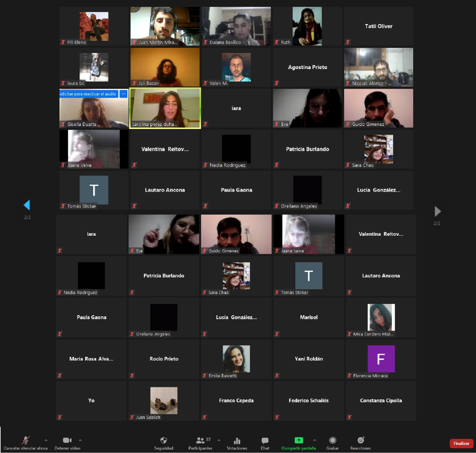The width and height of the screenshot is (476, 453).
Task: Open the Votaciones polls icon
Action: point(237,440)
